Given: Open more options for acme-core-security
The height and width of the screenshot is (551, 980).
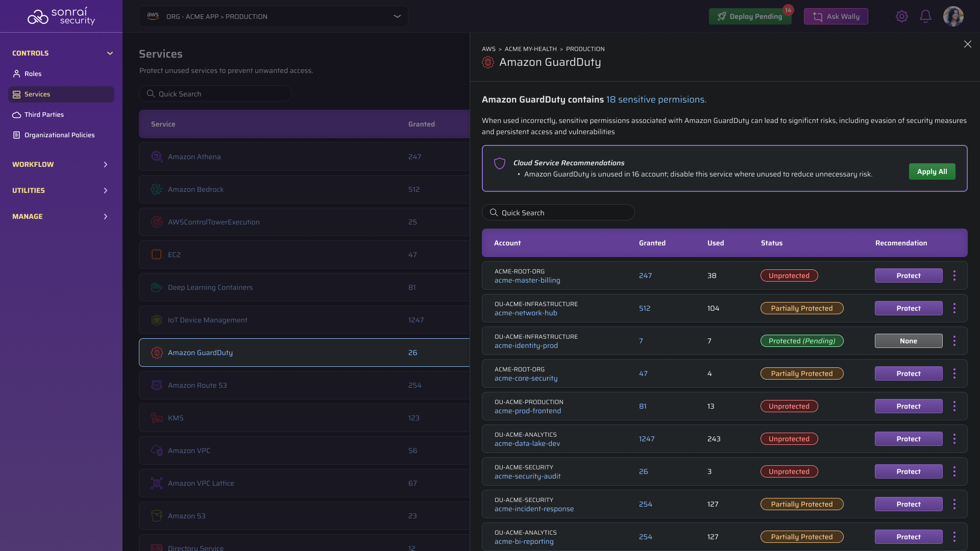Looking at the screenshot, I should coord(954,373).
